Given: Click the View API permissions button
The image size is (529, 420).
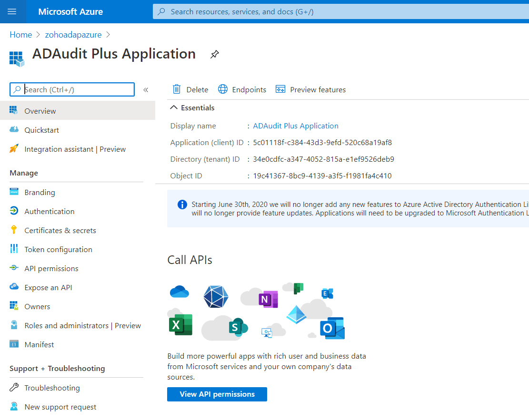Looking at the screenshot, I should coord(217,394).
